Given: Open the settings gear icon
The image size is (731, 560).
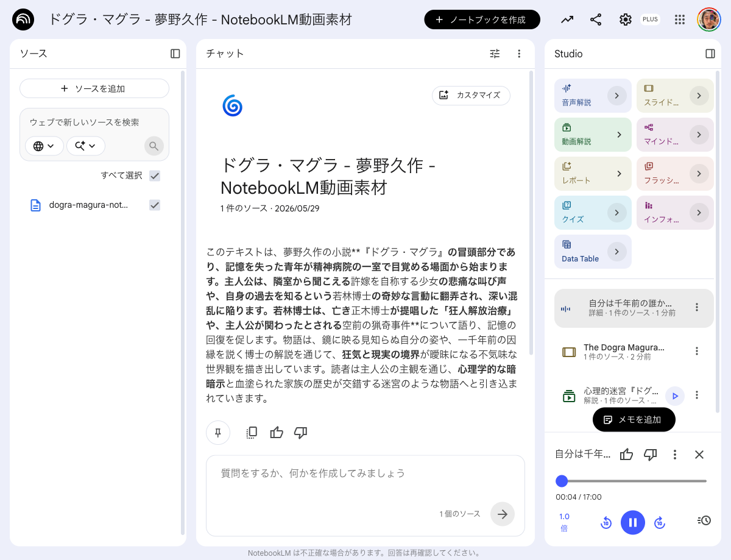Looking at the screenshot, I should (626, 19).
